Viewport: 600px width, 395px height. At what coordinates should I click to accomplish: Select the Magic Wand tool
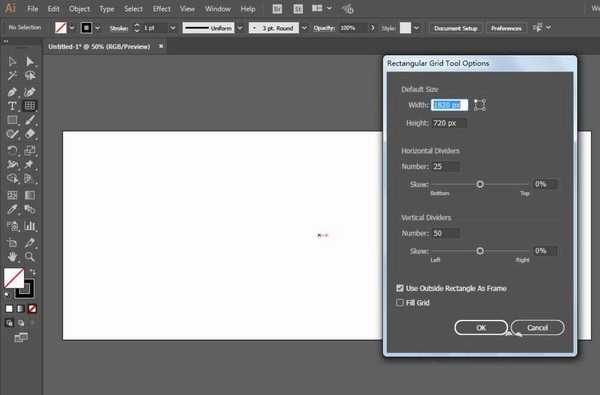point(12,76)
